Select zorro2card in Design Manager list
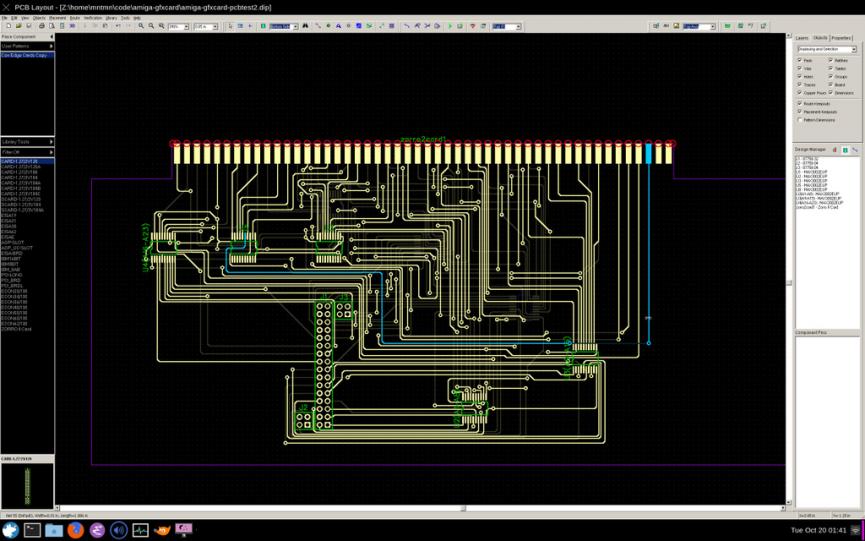 pos(817,207)
